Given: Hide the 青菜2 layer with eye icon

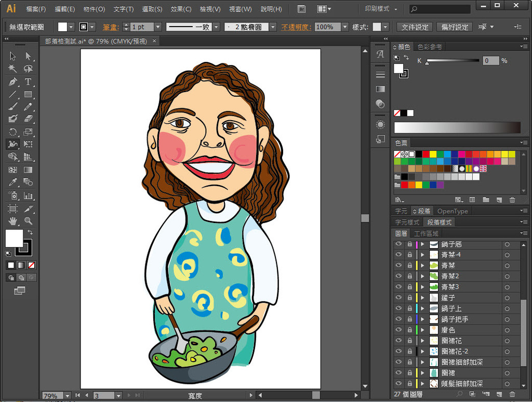Looking at the screenshot, I should [398, 276].
